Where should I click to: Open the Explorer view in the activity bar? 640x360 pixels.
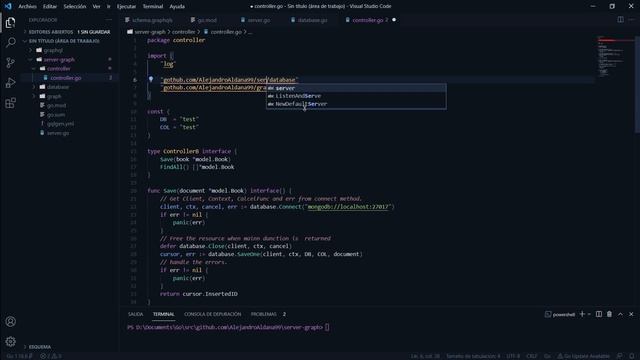[11, 22]
